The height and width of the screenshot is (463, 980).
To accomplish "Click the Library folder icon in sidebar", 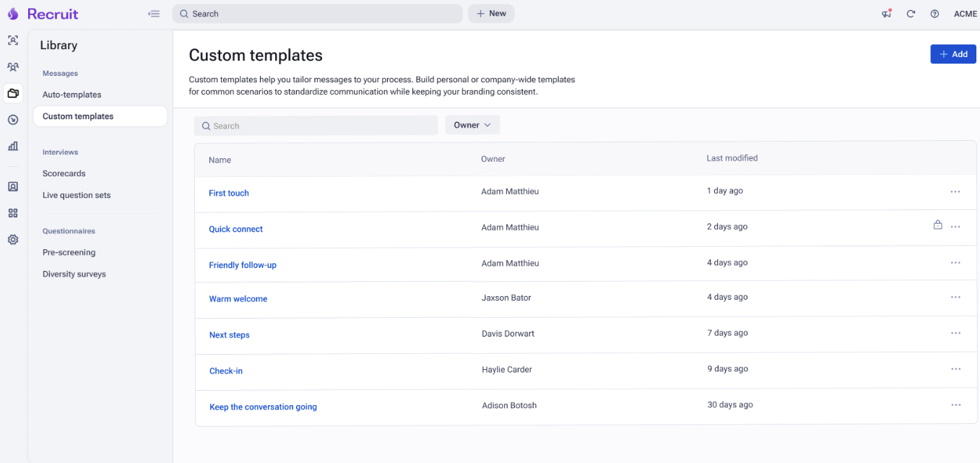I will point(13,93).
